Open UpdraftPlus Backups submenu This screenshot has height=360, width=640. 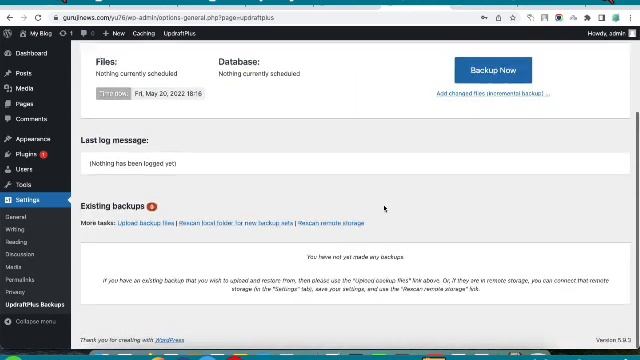[x=35, y=305]
